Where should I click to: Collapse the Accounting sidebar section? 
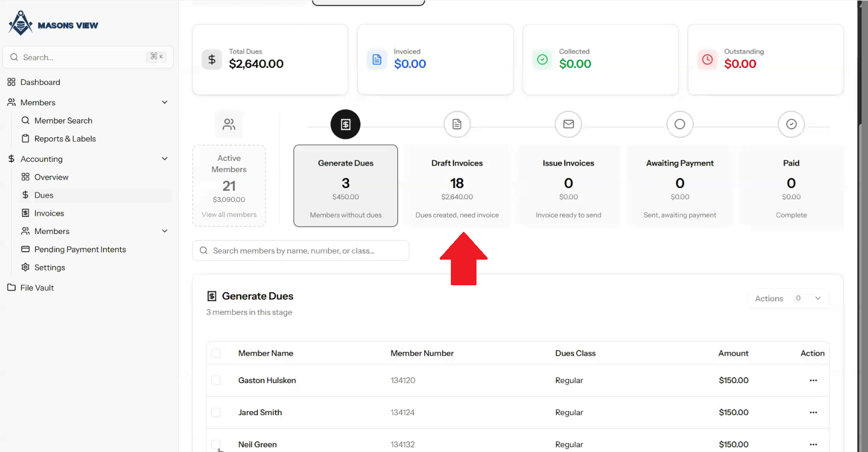tap(165, 159)
